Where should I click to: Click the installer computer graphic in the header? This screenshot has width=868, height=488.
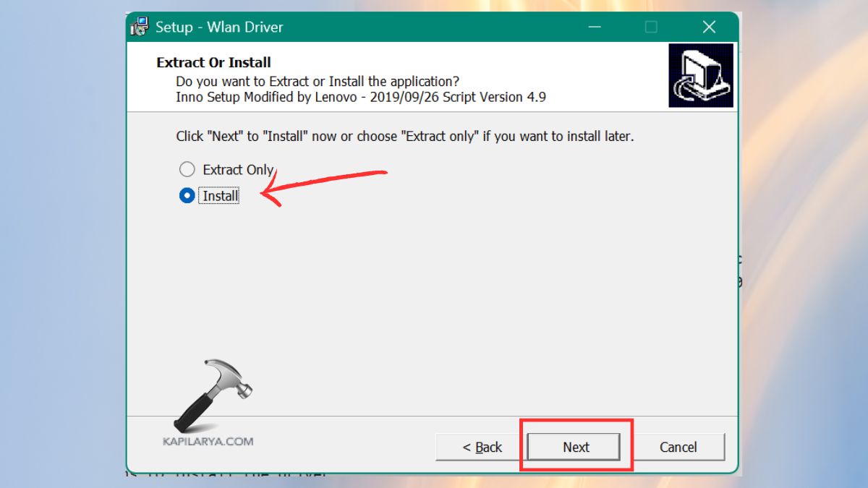pyautogui.click(x=700, y=74)
